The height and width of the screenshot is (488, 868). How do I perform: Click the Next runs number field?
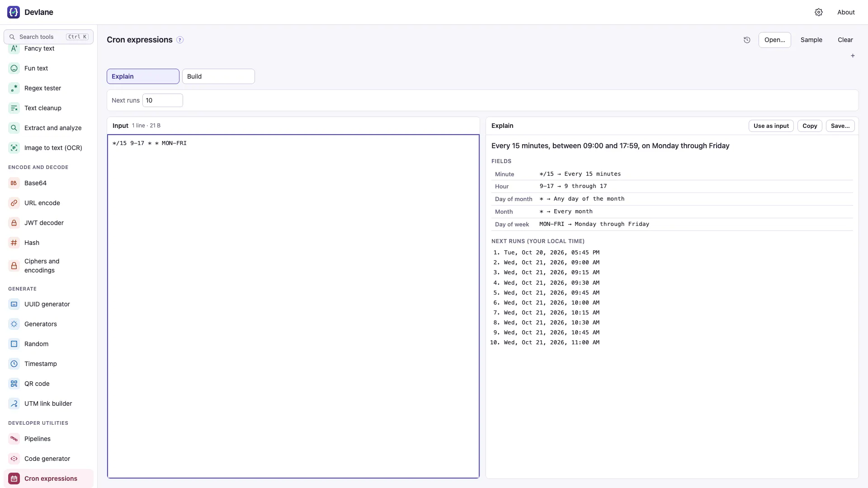[x=163, y=100]
